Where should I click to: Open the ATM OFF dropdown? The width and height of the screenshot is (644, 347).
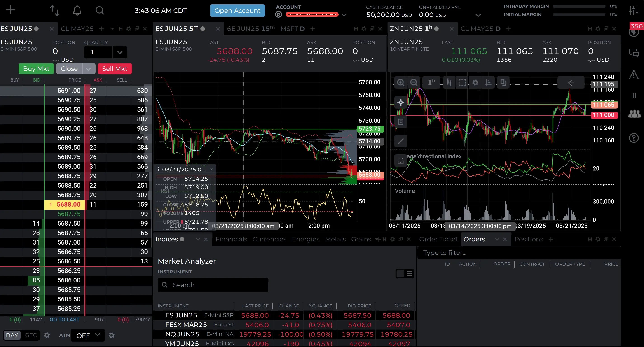click(x=88, y=335)
